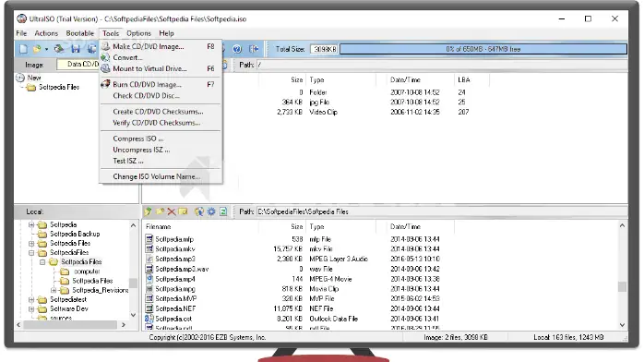Click the disc icon beside Make CD/DVD Image
The width and height of the screenshot is (644, 362).
[105, 46]
